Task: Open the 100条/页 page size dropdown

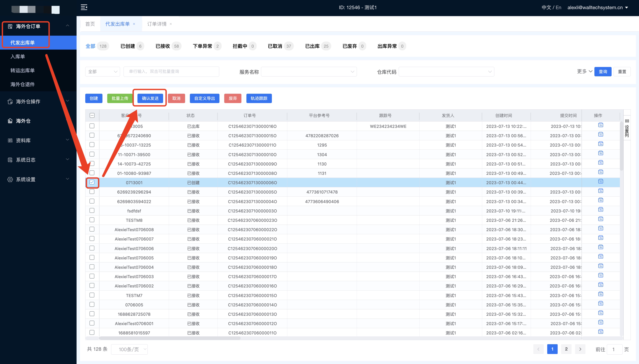Action: click(129, 349)
